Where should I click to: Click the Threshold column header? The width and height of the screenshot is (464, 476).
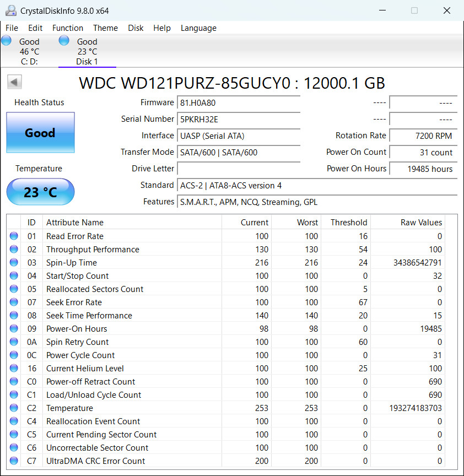(x=346, y=222)
